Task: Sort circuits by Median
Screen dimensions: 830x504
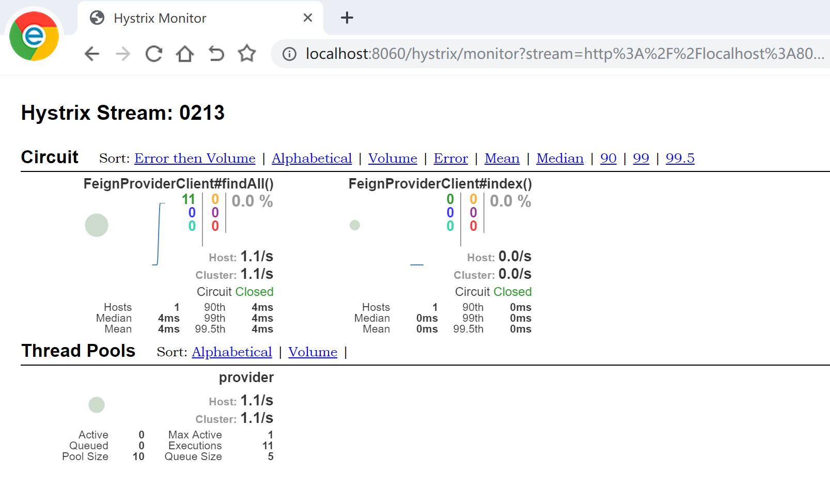Action: (x=560, y=158)
